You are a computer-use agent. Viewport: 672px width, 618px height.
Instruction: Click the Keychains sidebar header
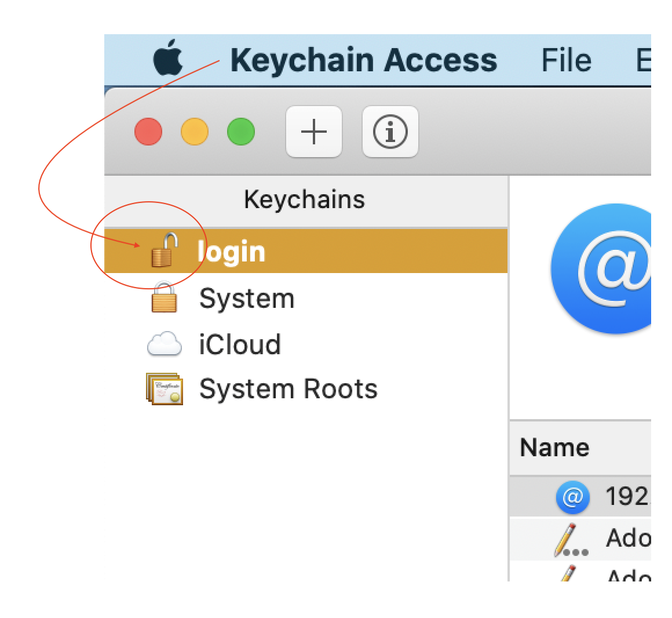click(x=304, y=200)
